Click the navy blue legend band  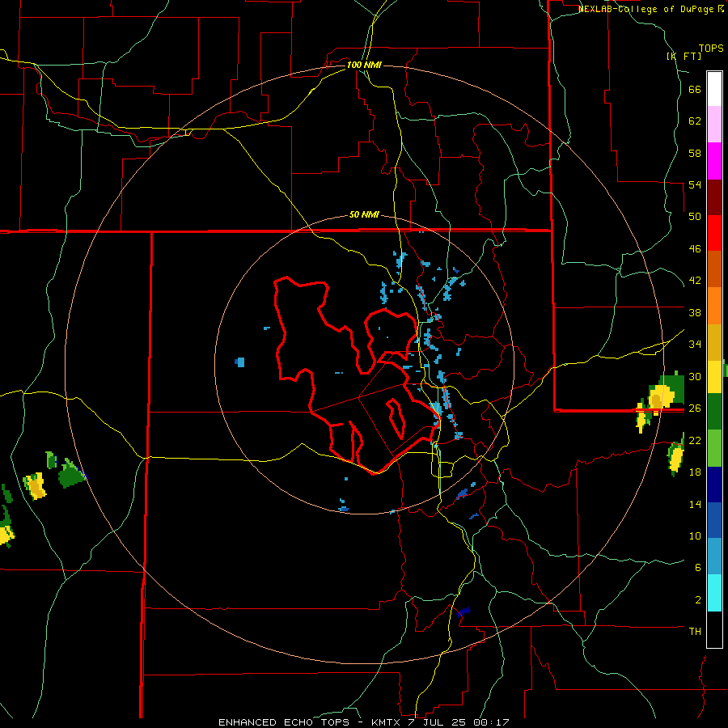[x=714, y=485]
